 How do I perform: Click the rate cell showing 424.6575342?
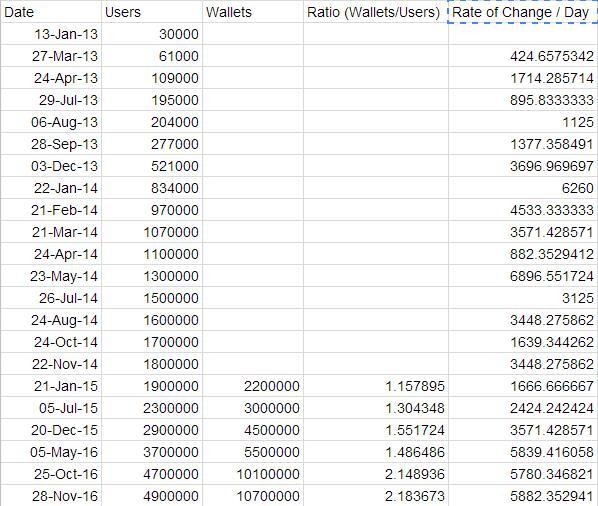(522, 56)
